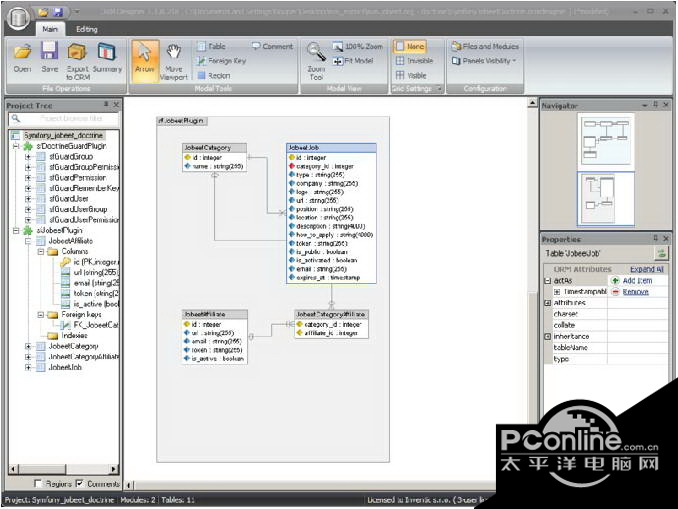Collapse the actAs property group
Image resolution: width=678 pixels, height=509 pixels.
pos(548,281)
